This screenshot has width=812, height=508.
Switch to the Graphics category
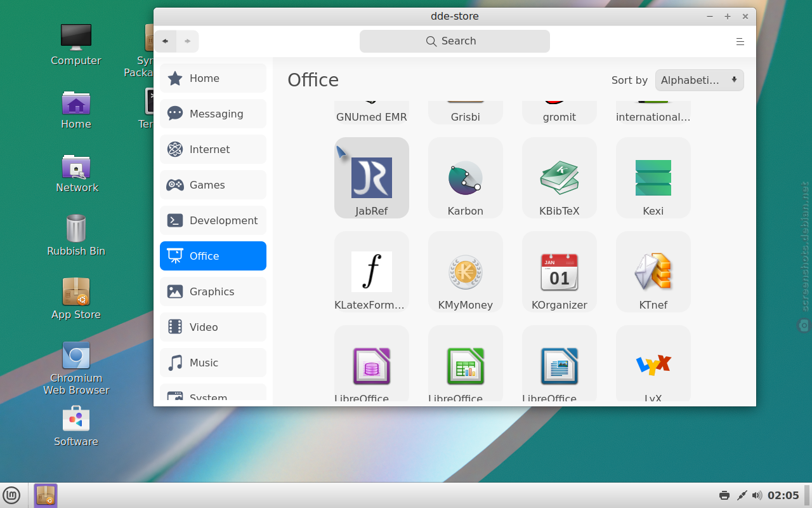click(x=213, y=291)
